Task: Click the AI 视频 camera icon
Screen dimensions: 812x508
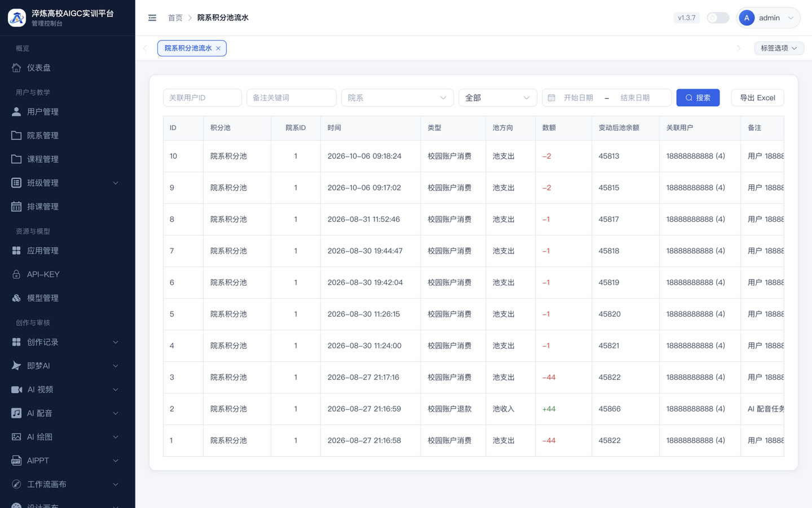Action: point(16,389)
